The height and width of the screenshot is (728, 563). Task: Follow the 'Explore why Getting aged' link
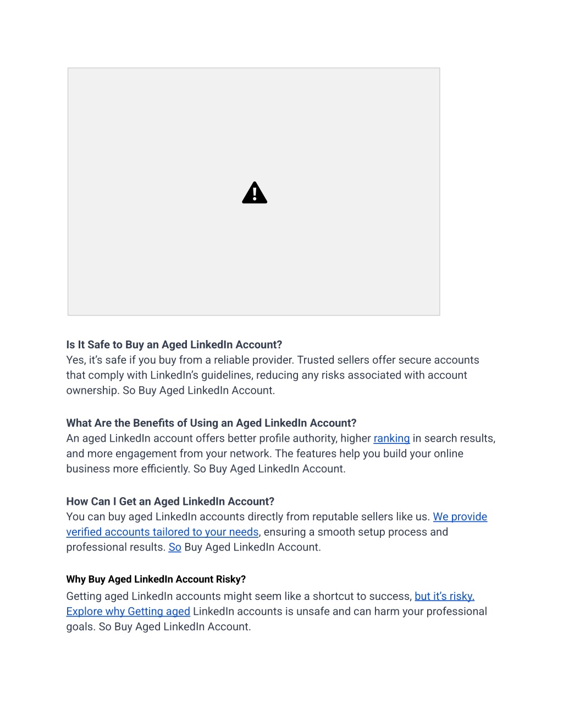pos(128,612)
